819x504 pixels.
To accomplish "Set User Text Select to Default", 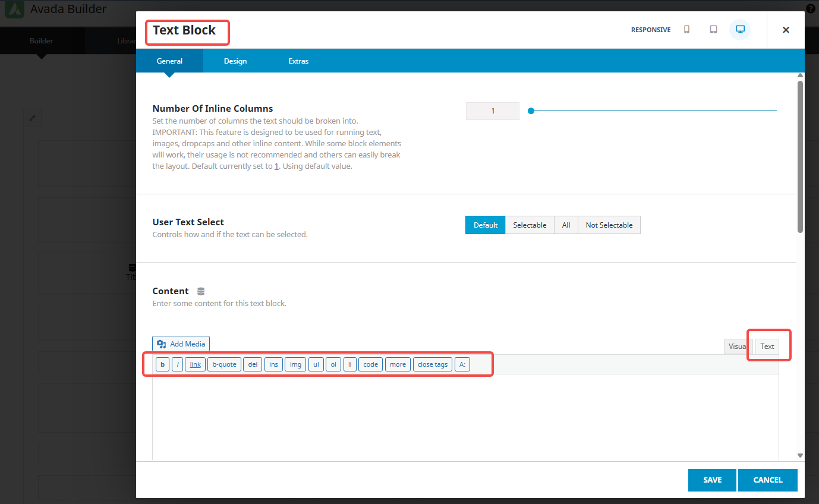I will coord(485,225).
